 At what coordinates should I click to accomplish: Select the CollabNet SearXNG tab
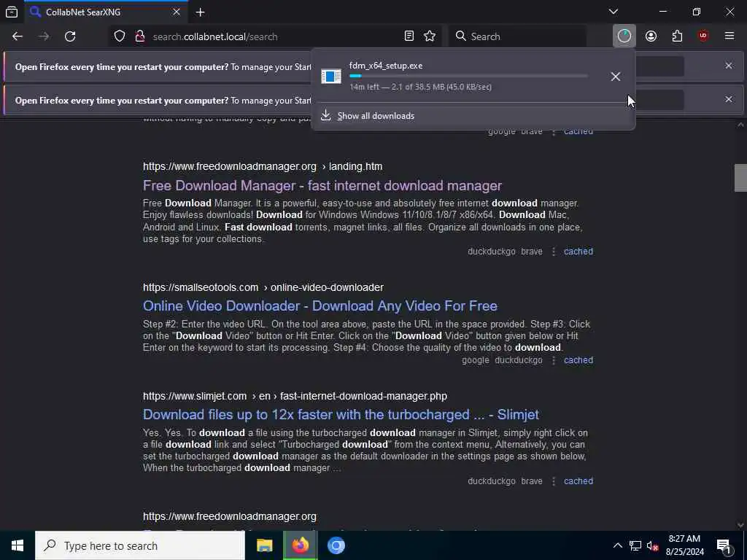[106, 12]
